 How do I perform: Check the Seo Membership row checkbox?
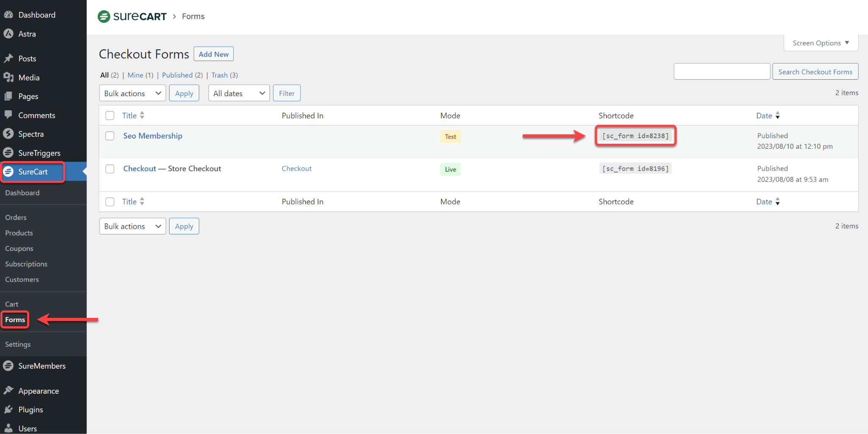[x=110, y=136]
